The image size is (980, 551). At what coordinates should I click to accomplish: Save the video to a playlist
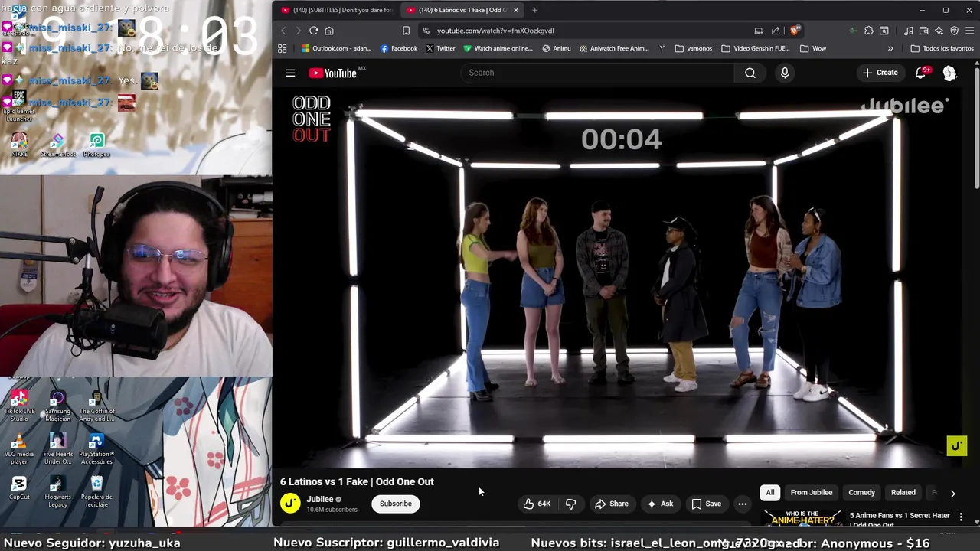pos(707,504)
